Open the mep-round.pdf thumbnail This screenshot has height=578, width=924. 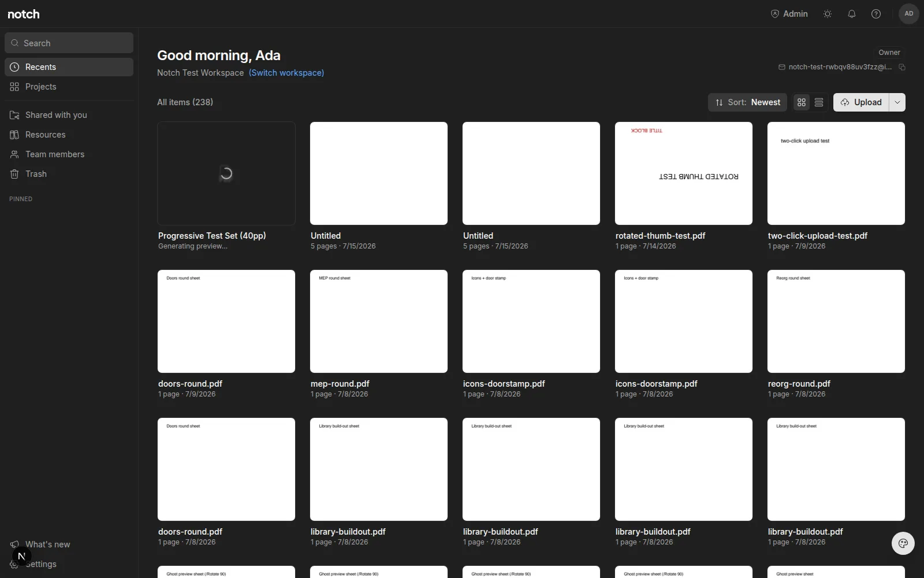pyautogui.click(x=379, y=321)
